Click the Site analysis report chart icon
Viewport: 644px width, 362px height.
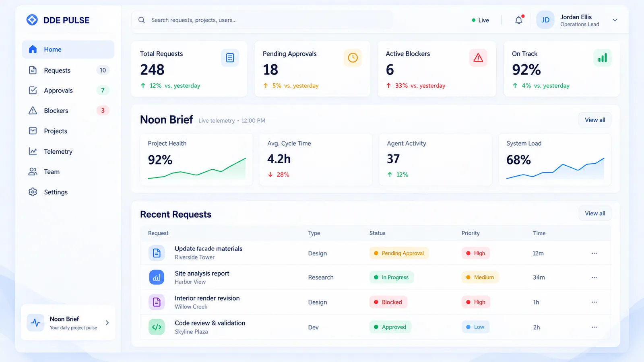tap(157, 277)
